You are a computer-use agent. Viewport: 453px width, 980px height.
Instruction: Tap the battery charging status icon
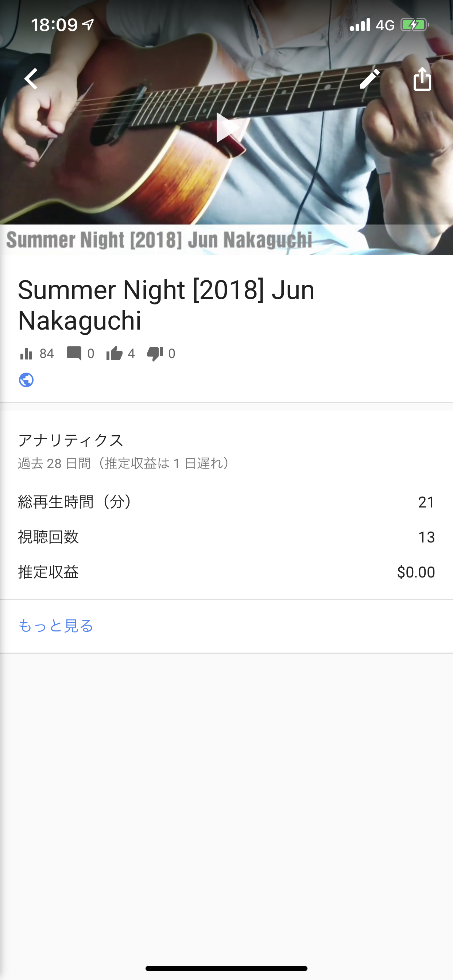pyautogui.click(x=414, y=25)
